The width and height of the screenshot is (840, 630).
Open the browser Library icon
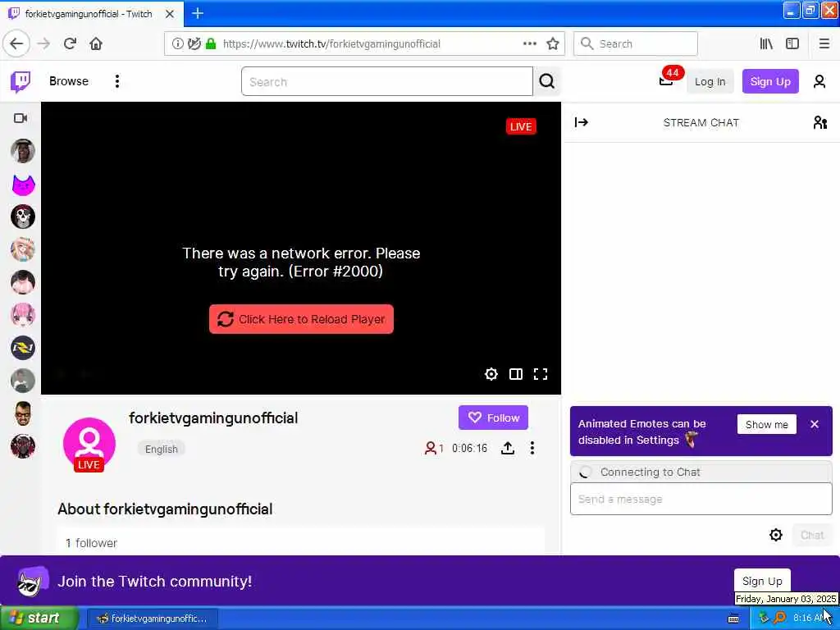click(x=766, y=44)
